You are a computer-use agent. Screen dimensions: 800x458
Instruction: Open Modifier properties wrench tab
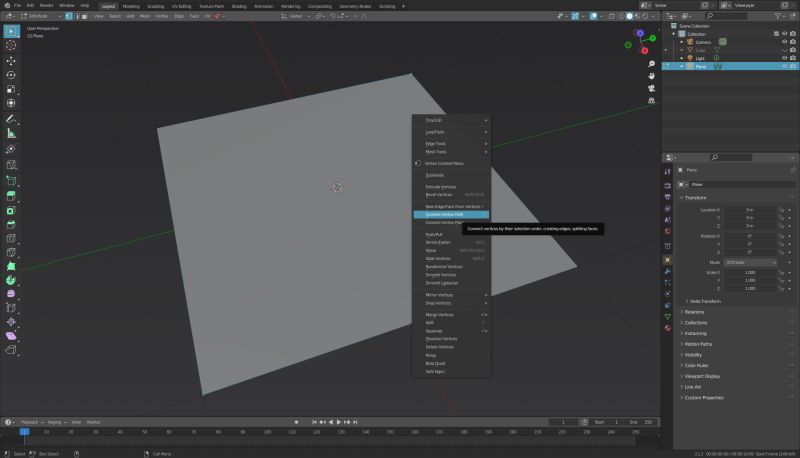pos(667,271)
